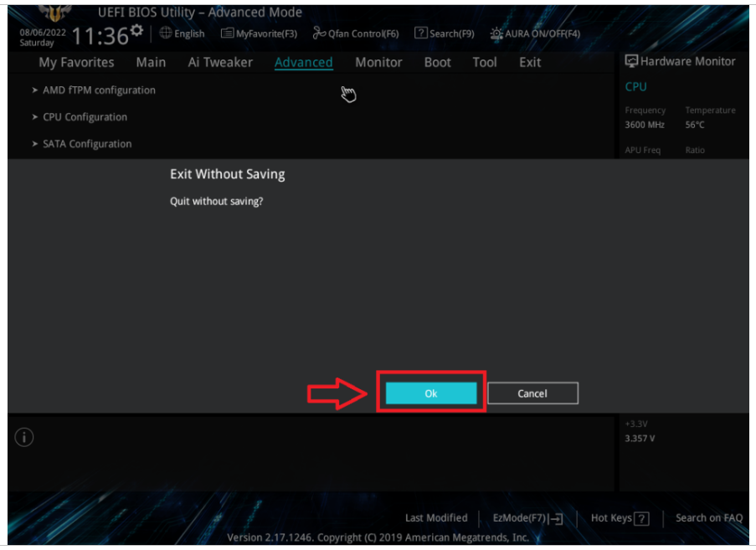The image size is (756, 550).
Task: Click the Saturday weekday text
Action: tap(37, 43)
